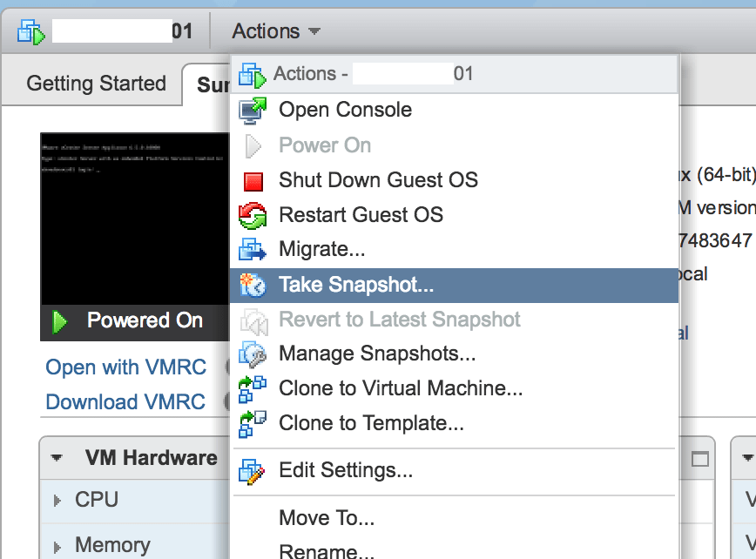Click the maximize icon on VM Hardware panel

point(699,459)
